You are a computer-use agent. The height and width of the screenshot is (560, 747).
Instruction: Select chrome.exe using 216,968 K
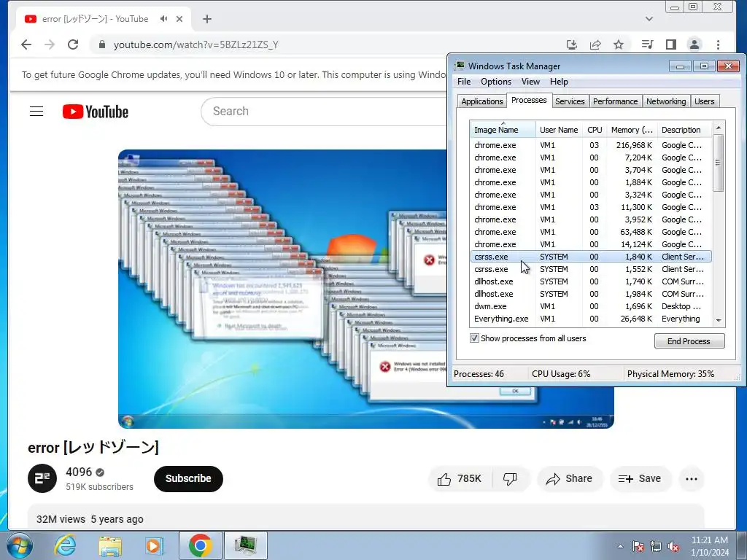pyautogui.click(x=591, y=145)
